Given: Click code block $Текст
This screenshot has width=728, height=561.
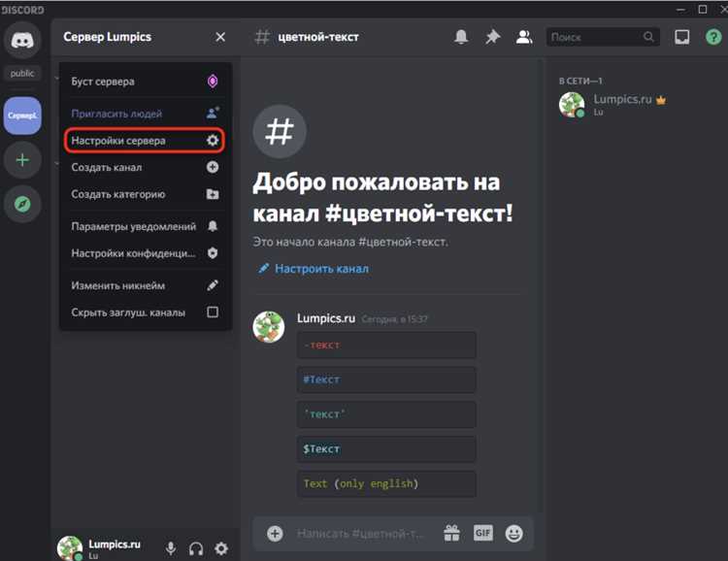Looking at the screenshot, I should coord(386,449).
